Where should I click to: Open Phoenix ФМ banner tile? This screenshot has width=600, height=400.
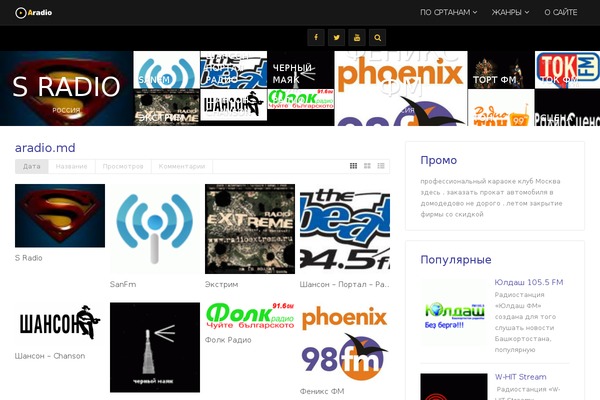coord(401,88)
